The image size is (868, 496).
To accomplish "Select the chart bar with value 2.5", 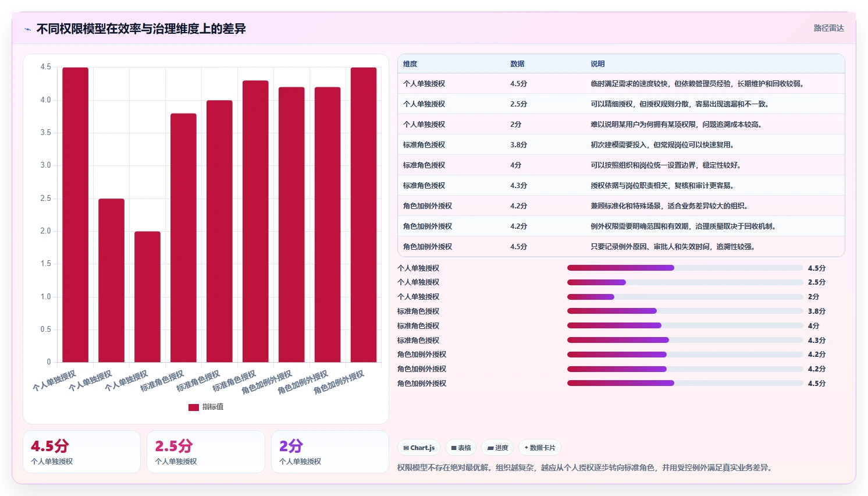I will (x=111, y=281).
